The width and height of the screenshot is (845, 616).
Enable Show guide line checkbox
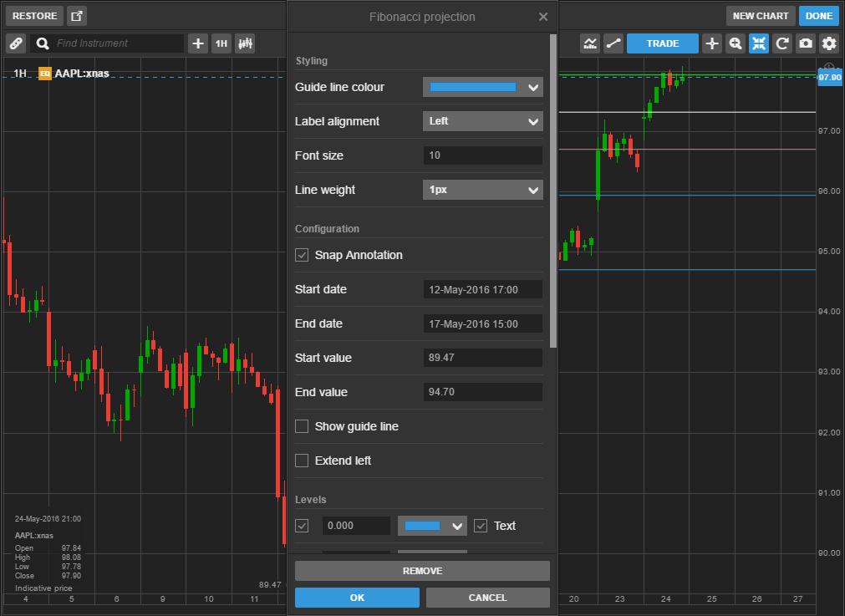[x=302, y=426]
